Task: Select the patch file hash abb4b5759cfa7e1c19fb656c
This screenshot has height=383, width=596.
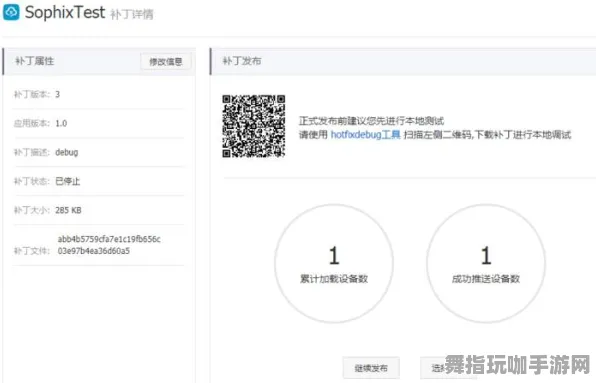Action: [109, 239]
